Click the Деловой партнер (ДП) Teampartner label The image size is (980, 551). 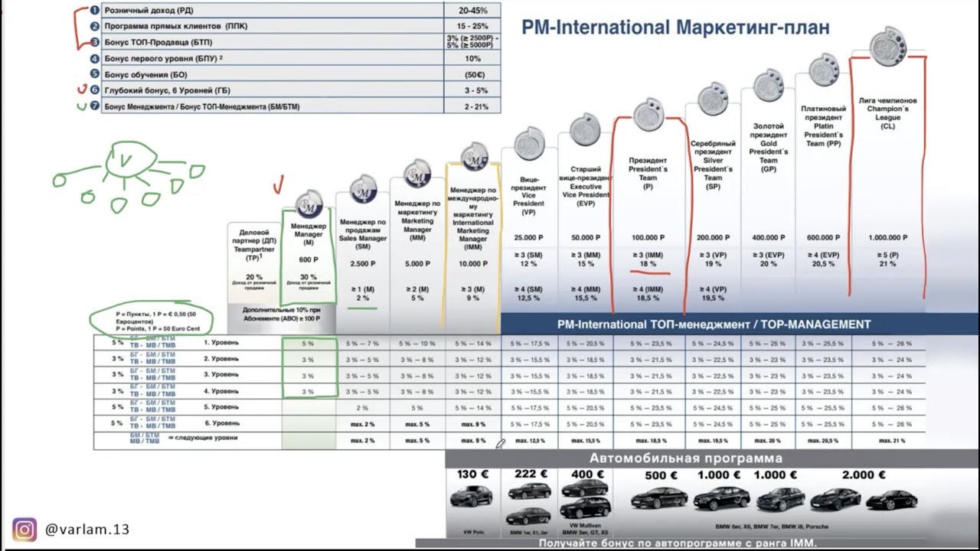click(253, 244)
